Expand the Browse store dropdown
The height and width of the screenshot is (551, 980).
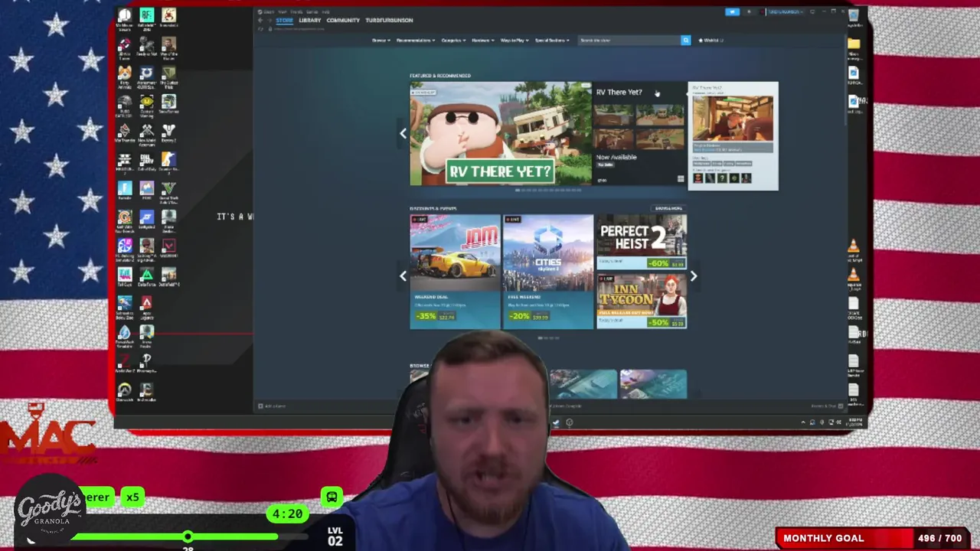tap(381, 40)
